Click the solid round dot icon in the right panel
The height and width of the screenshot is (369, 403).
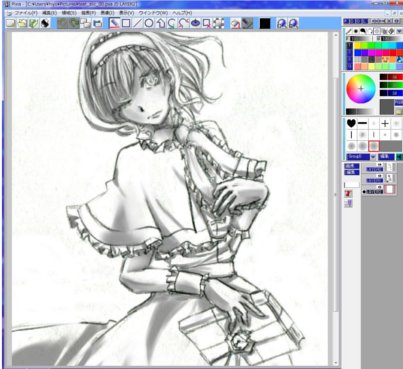[356, 31]
